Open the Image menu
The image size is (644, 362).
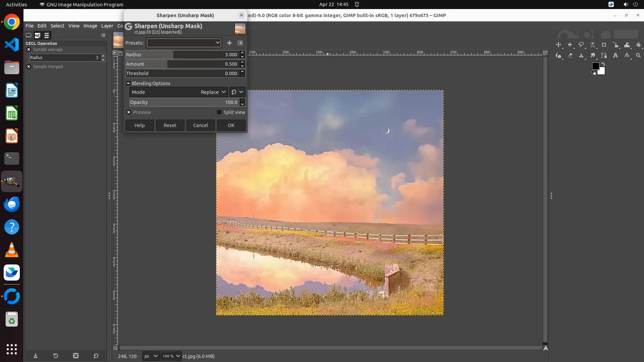click(x=90, y=26)
